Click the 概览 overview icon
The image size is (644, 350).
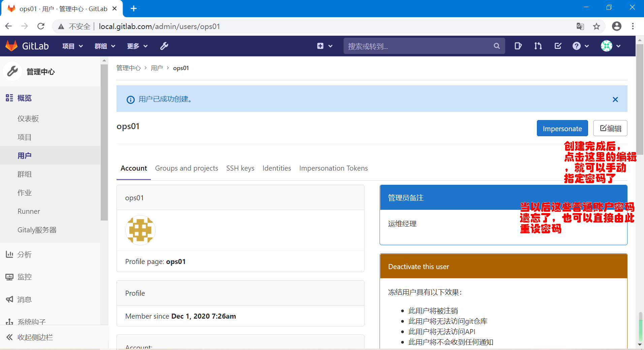9,98
